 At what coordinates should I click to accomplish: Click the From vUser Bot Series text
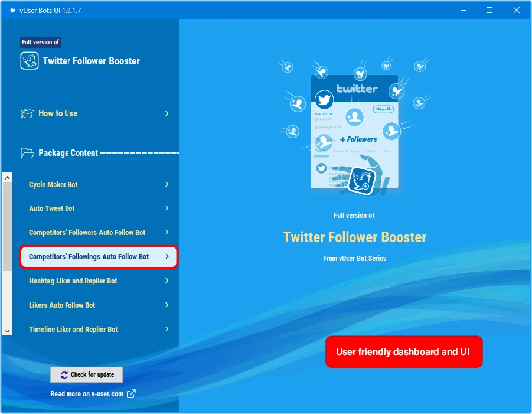pyautogui.click(x=354, y=259)
